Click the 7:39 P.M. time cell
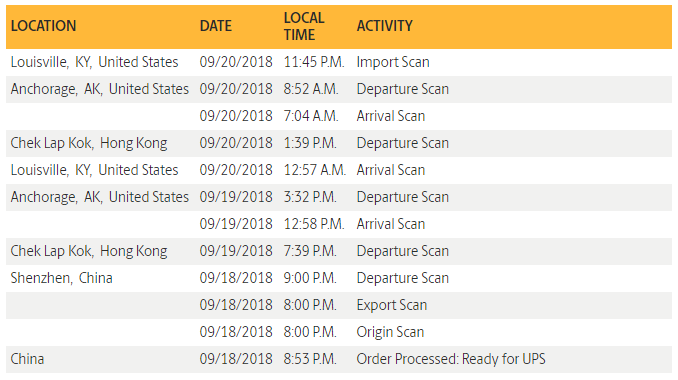 coord(310,251)
